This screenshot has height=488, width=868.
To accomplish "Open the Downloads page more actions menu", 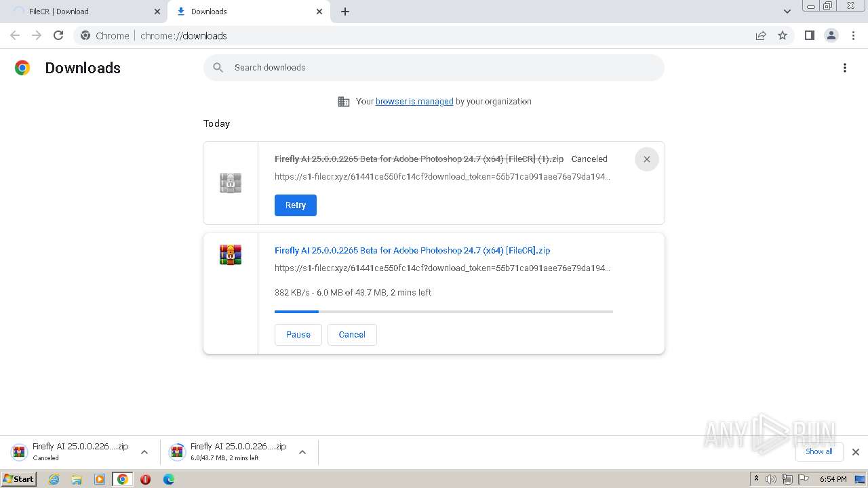I will [845, 68].
